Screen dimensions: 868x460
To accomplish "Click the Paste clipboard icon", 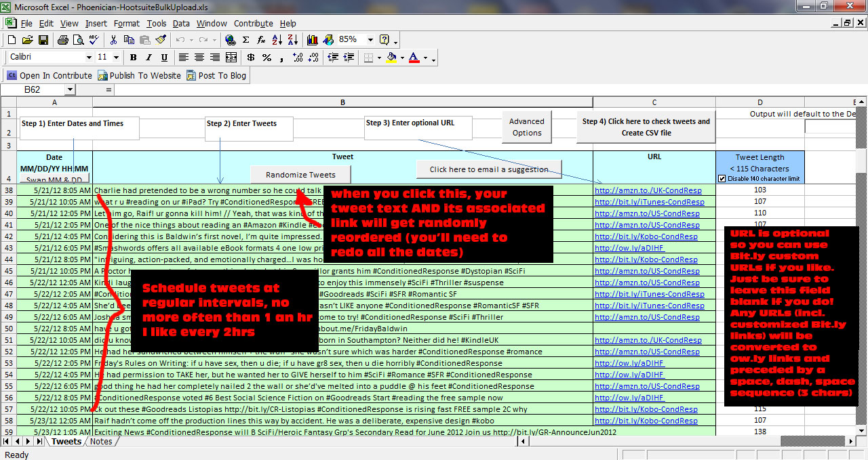I will click(144, 40).
